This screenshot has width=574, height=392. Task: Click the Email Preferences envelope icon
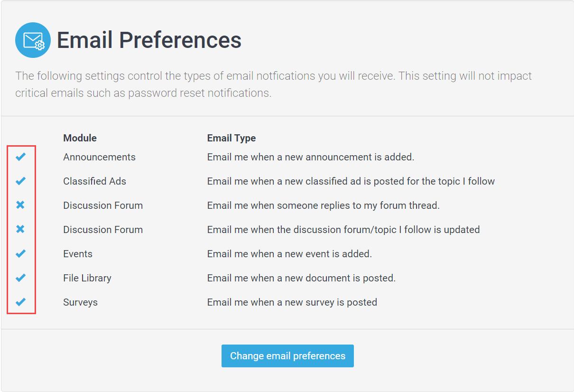33,40
